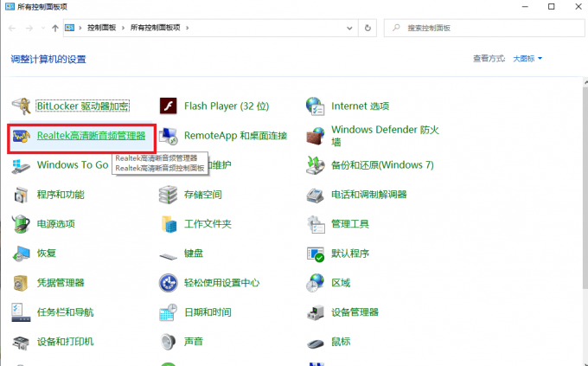The width and height of the screenshot is (588, 366).
Task: Expand the chevron after 所有控制面板项 breadcrumb
Action: point(187,29)
